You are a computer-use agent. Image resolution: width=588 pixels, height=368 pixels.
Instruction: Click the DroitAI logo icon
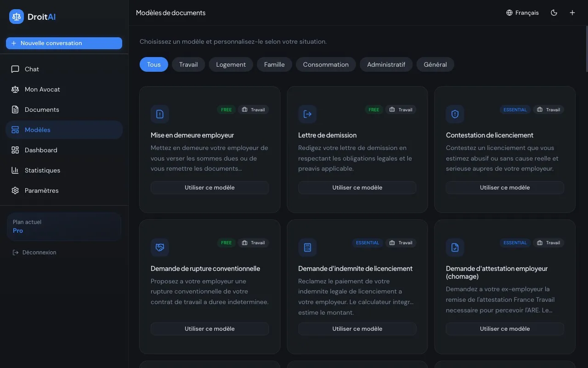coord(16,16)
